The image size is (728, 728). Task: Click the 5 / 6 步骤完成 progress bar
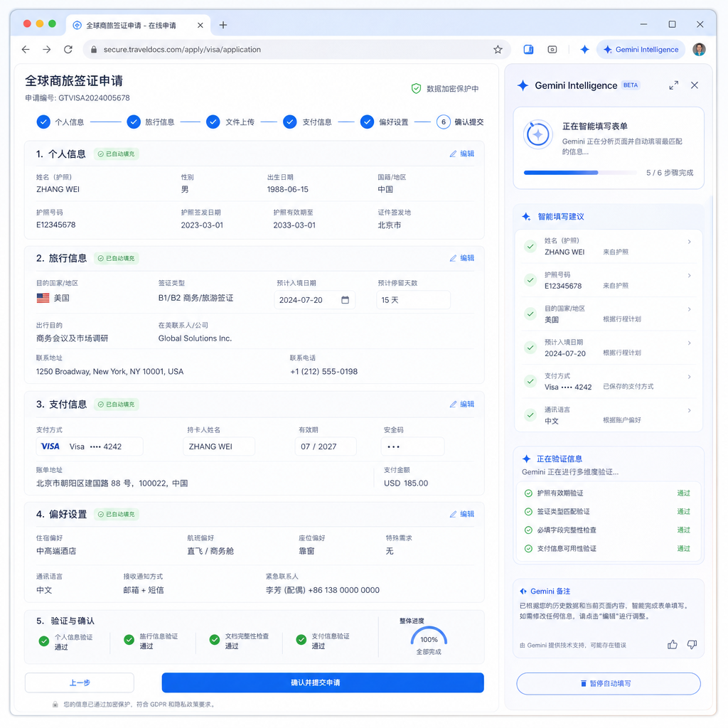pos(580,173)
